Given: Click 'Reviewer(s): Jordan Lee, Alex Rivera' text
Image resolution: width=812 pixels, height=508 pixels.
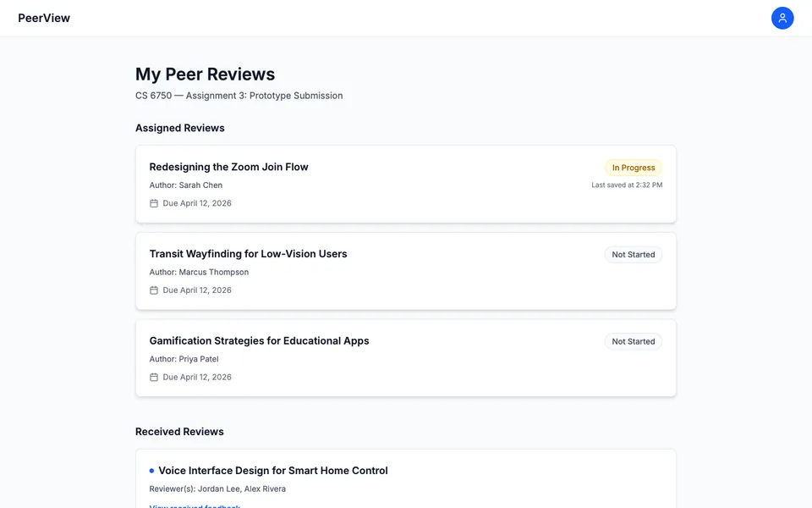Looking at the screenshot, I should tap(217, 489).
